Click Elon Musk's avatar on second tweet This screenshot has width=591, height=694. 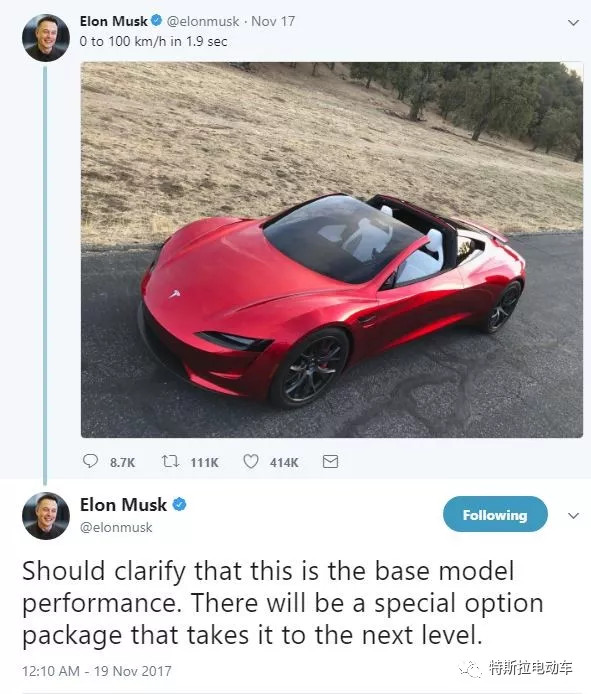point(46,516)
